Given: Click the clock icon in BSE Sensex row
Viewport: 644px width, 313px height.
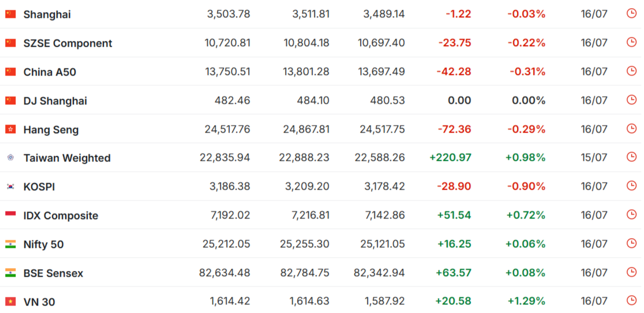Looking at the screenshot, I should click(x=631, y=272).
